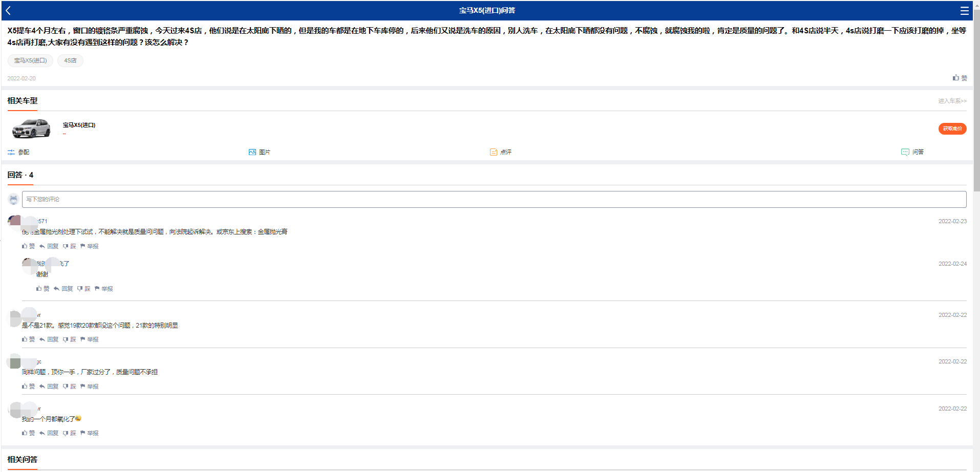Go back using the header arrow
This screenshot has height=472, width=980.
[x=8, y=10]
